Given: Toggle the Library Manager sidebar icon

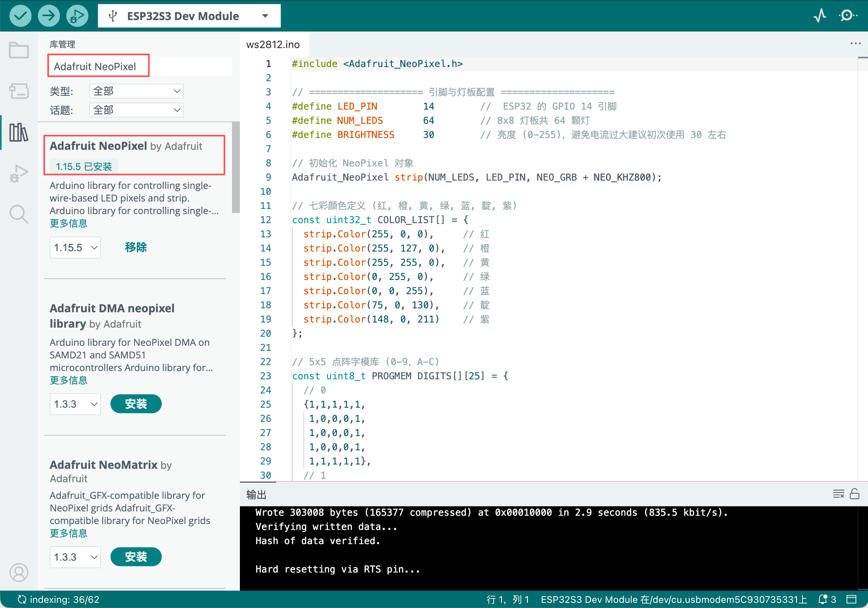Looking at the screenshot, I should click(19, 132).
